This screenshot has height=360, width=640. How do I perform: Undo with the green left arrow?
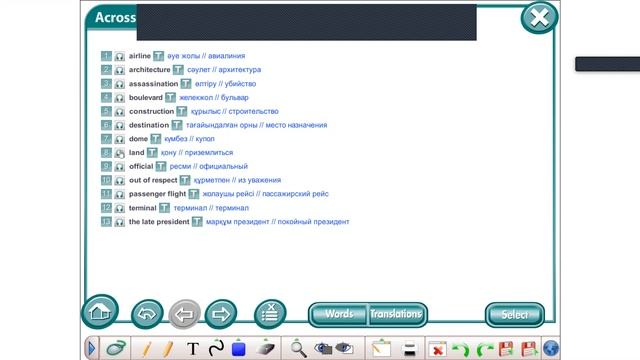click(461, 350)
